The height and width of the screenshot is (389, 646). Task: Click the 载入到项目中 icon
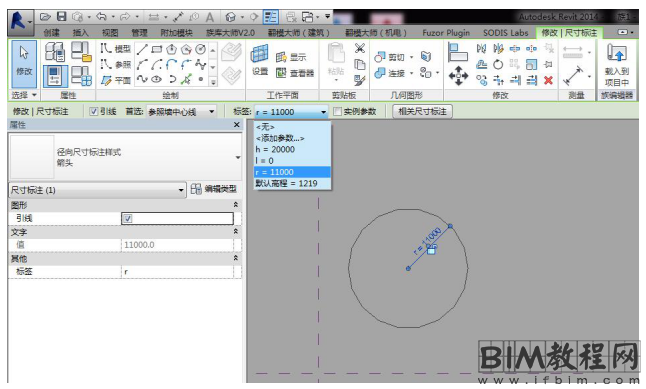click(616, 64)
